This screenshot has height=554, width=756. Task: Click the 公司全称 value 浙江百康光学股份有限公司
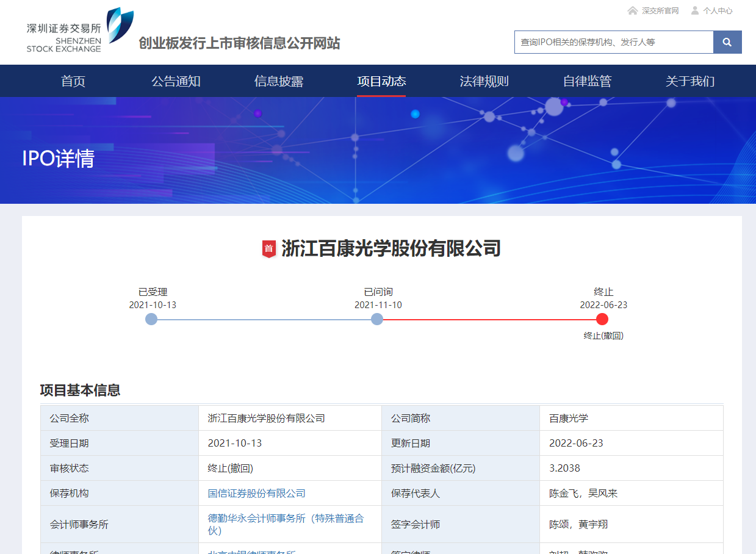pyautogui.click(x=267, y=419)
